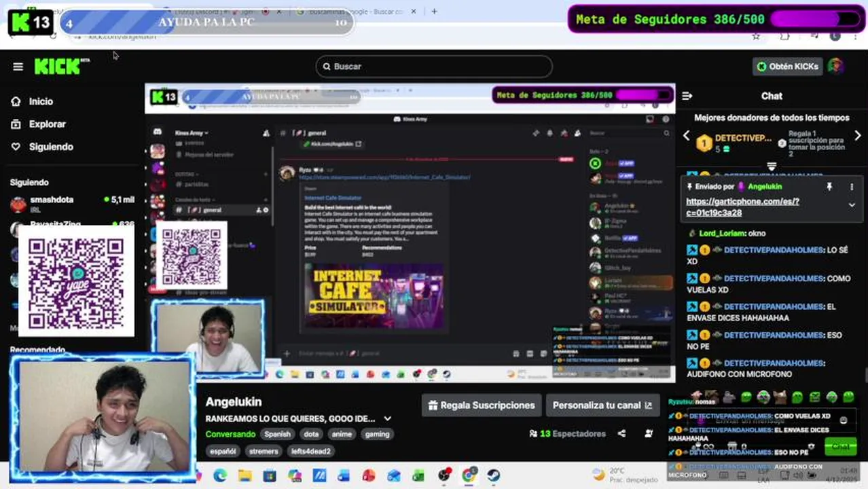The width and height of the screenshot is (868, 489).
Task: Click the green Chat send button
Action: pos(841,446)
